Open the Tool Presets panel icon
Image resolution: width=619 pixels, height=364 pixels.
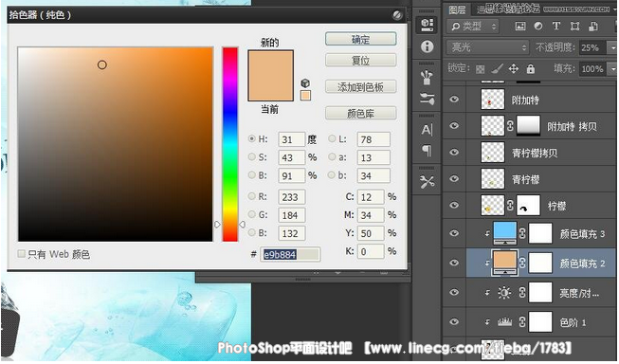[427, 182]
